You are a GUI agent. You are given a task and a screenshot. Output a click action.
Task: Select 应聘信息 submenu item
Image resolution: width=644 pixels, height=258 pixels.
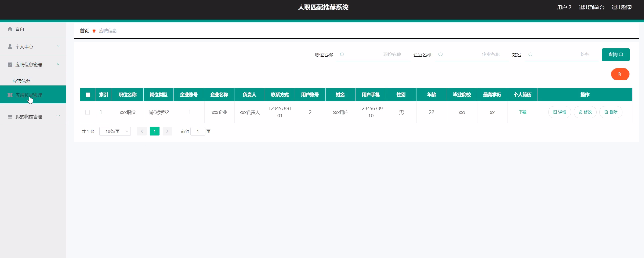[x=22, y=81]
